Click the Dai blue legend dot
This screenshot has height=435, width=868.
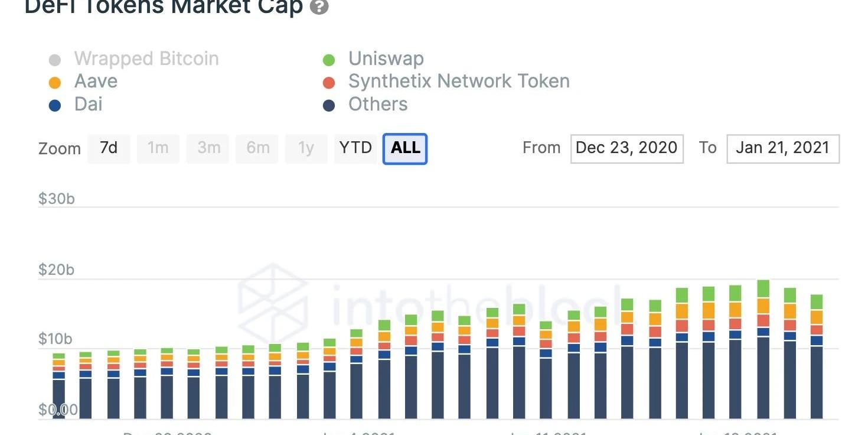(x=55, y=106)
